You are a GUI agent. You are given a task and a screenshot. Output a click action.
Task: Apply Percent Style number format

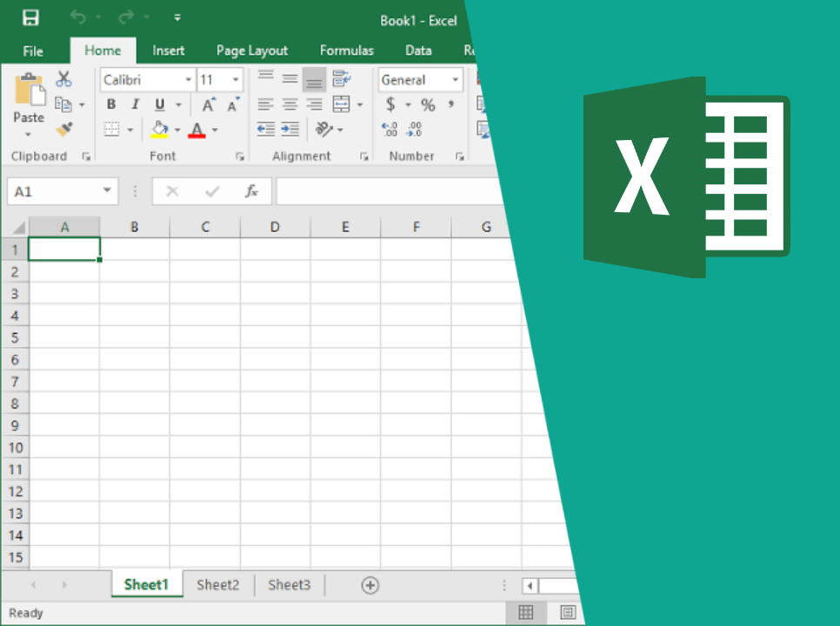click(x=428, y=105)
